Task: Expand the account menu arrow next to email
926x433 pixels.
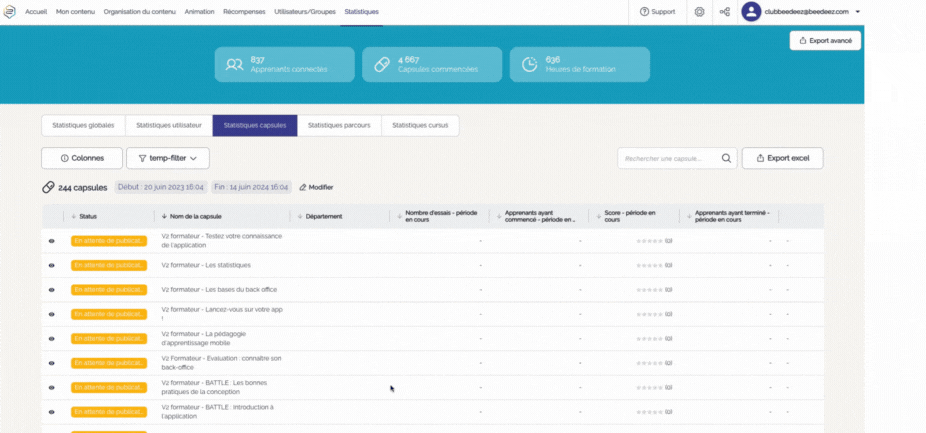Action: [x=857, y=11]
